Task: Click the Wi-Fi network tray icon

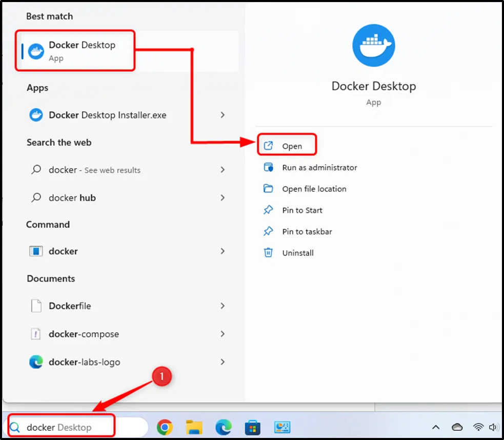Action: click(x=478, y=427)
